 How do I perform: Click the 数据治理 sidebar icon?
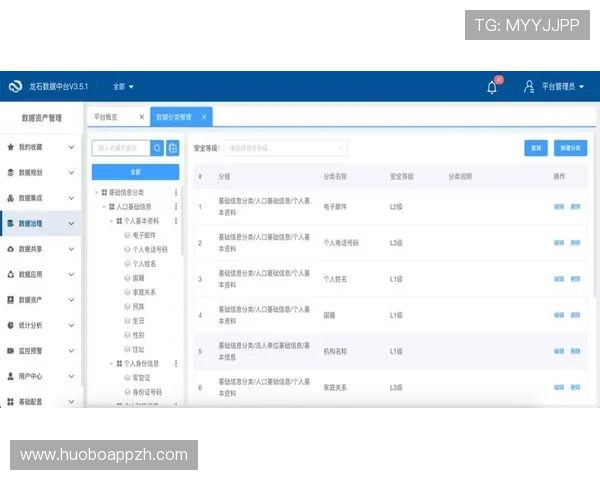tap(11, 224)
